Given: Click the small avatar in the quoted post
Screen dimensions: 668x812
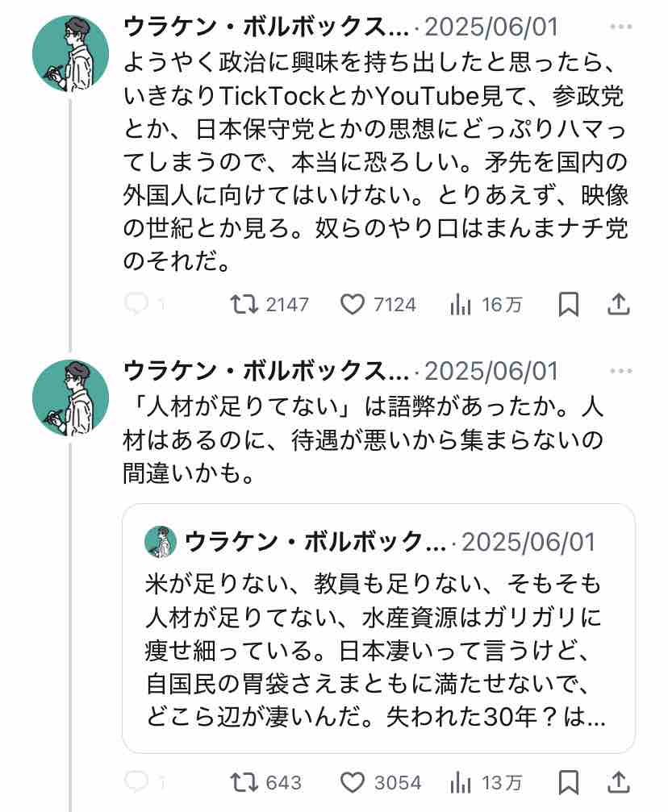Looking at the screenshot, I should click(161, 542).
